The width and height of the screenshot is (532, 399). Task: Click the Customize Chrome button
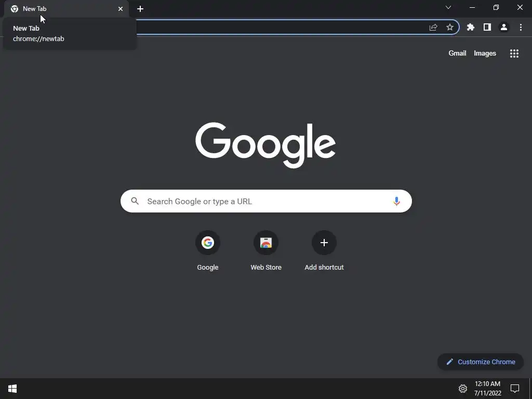(481, 362)
